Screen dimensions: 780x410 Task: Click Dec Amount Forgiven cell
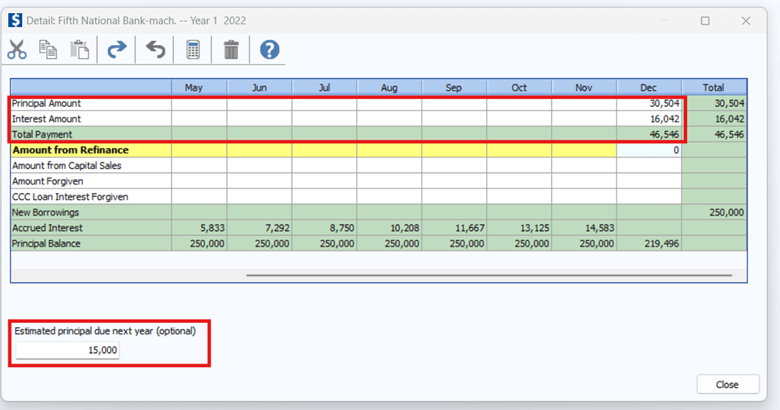click(x=649, y=181)
